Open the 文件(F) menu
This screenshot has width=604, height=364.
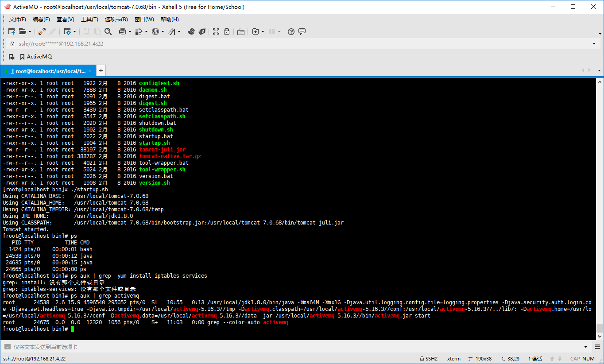coord(18,19)
